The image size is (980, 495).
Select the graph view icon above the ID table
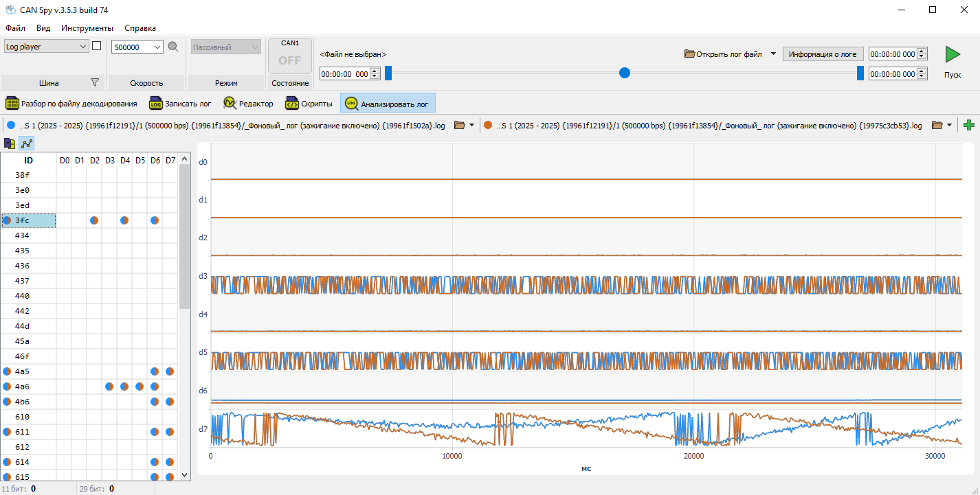pos(27,143)
